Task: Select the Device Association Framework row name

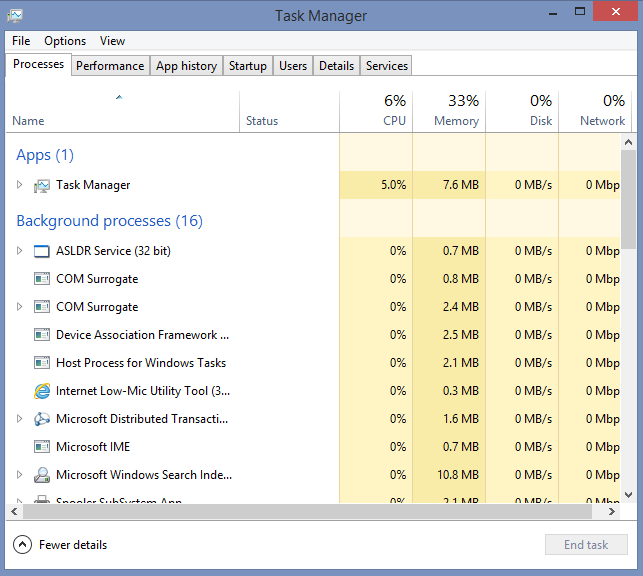Action: (x=142, y=335)
